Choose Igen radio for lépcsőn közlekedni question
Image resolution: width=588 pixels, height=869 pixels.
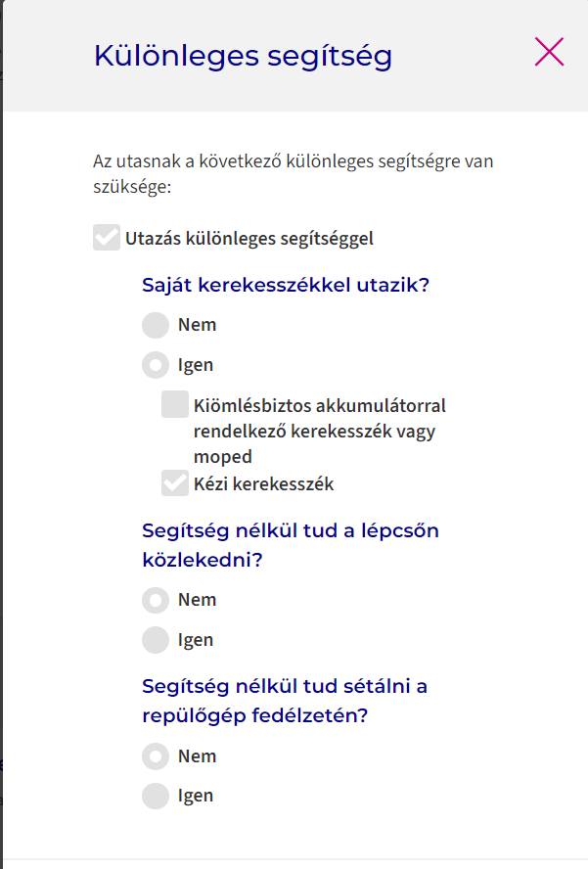pos(156,640)
